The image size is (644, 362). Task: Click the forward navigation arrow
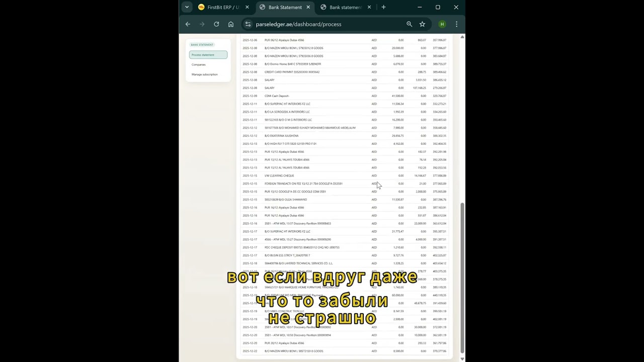[x=202, y=24]
